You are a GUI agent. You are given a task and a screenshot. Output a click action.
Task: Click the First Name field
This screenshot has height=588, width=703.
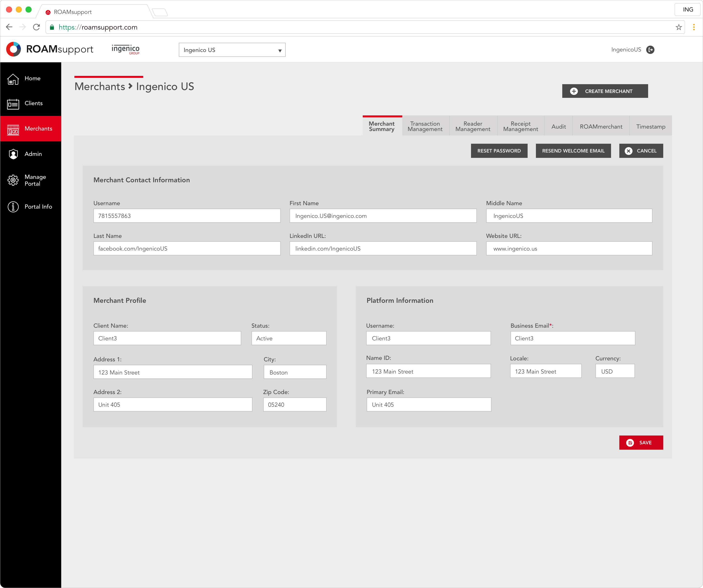383,216
